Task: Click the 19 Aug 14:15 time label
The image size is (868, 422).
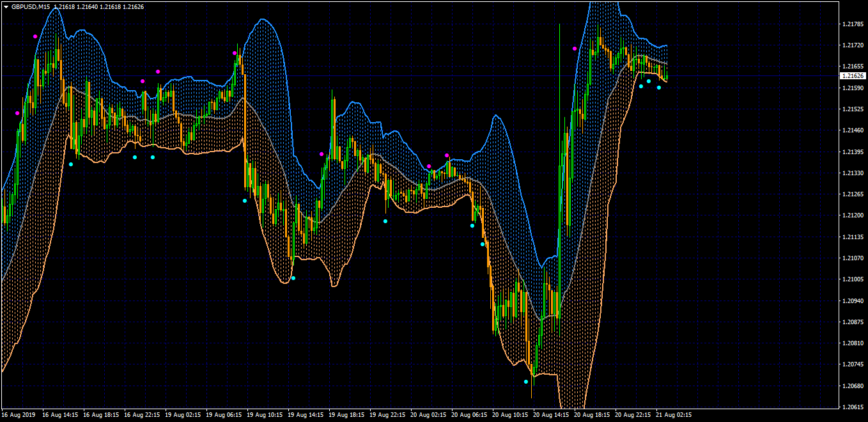Action: point(306,415)
